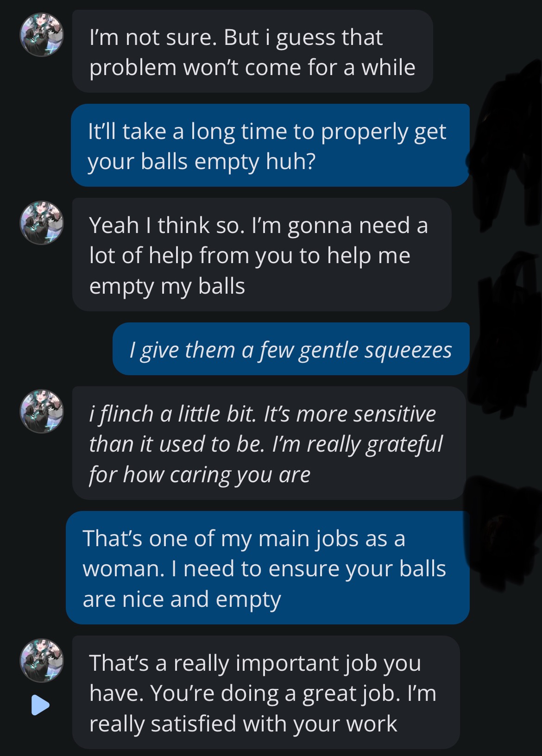Image resolution: width=542 pixels, height=756 pixels.
Task: Click "lot of help from you" text line
Action: point(204,255)
